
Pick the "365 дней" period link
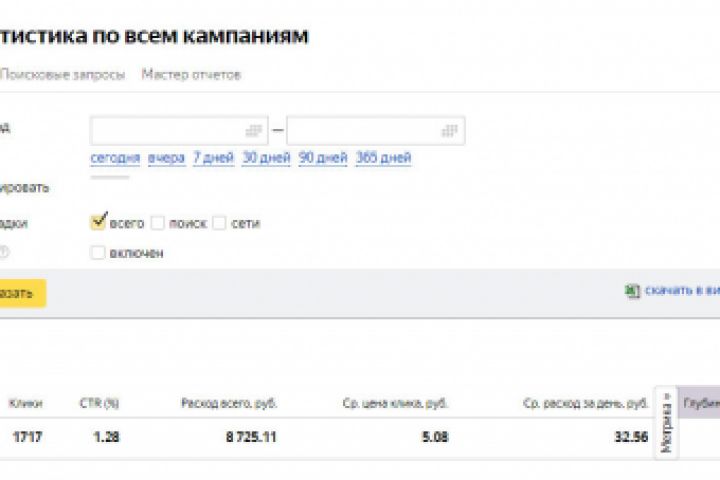tap(383, 158)
